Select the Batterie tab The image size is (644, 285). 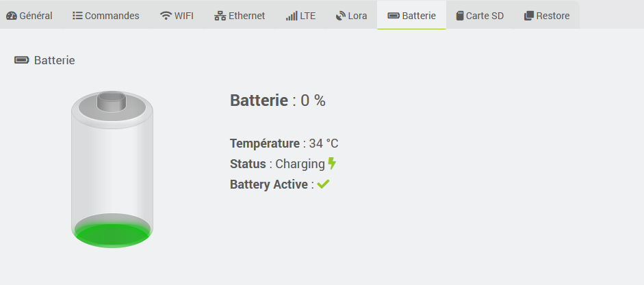pos(419,16)
